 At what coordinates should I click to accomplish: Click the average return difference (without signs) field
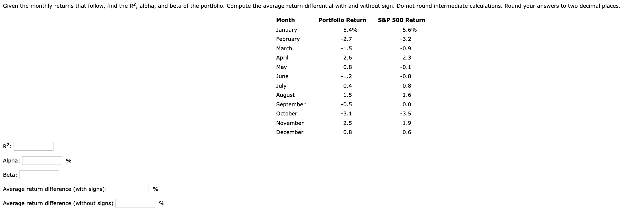[x=135, y=203]
